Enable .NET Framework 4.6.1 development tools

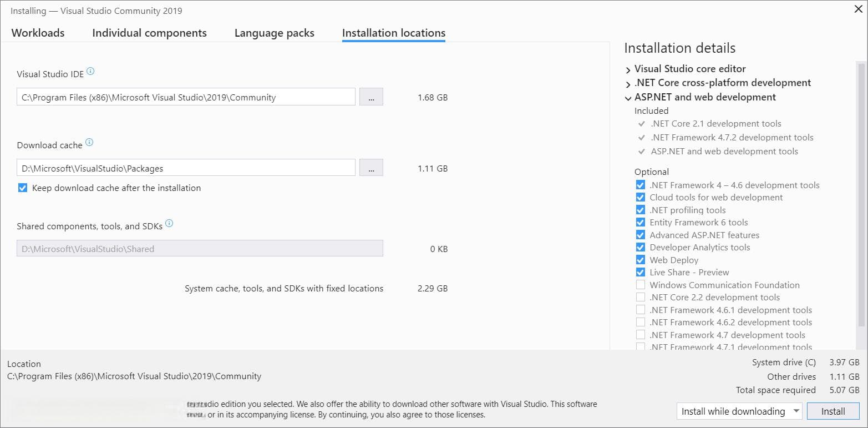point(641,310)
